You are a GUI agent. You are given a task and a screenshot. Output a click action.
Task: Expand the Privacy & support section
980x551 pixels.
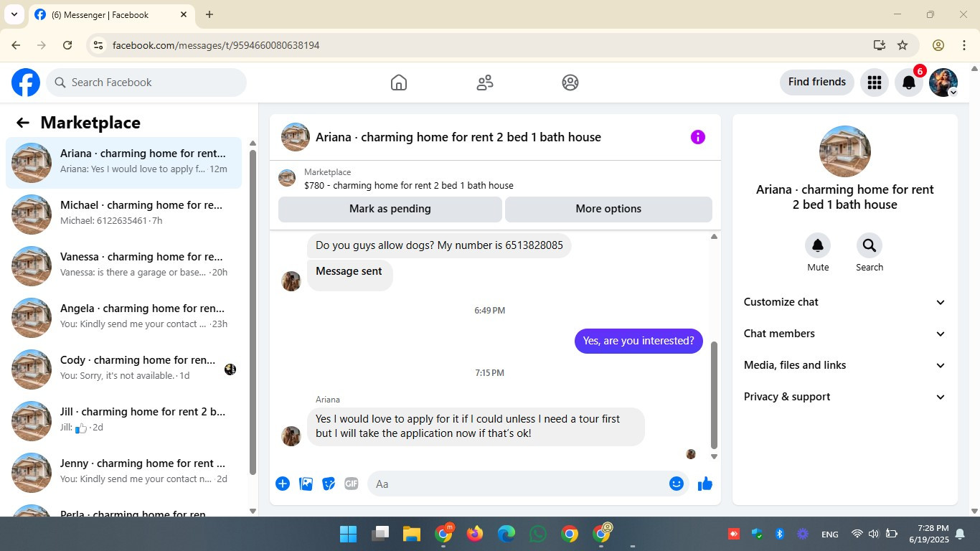pyautogui.click(x=845, y=397)
